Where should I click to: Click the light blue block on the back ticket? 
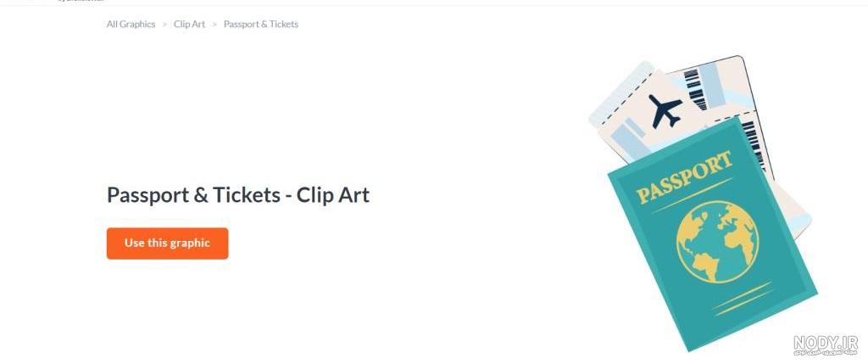click(712, 85)
